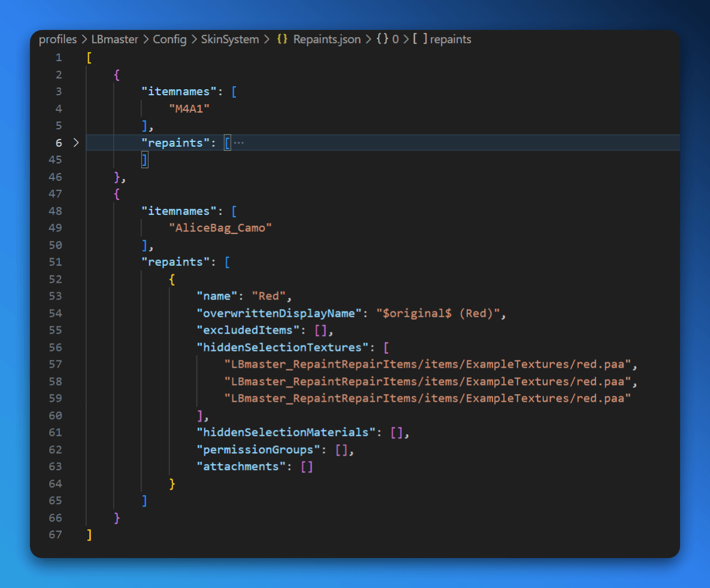Click the "permissionGroups" key
Screen dimensions: 710x588
(x=259, y=450)
